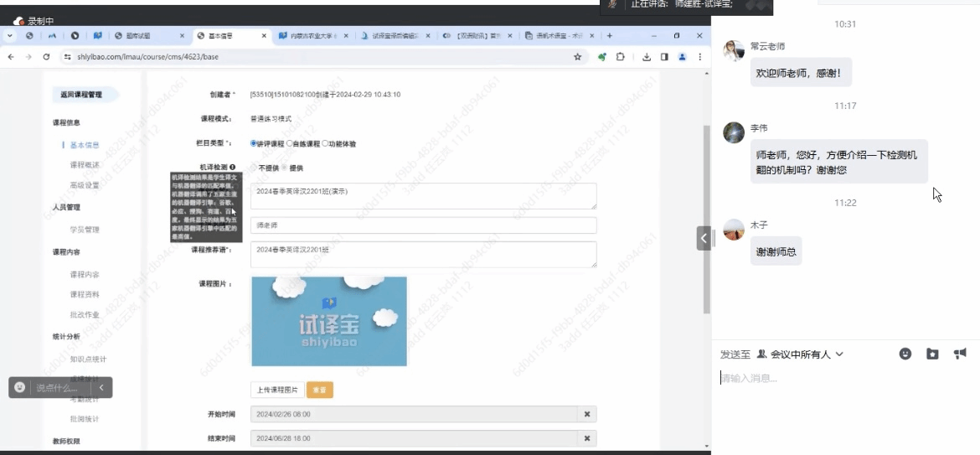
Task: Click the info icon beside 机译检测
Action: tap(233, 168)
